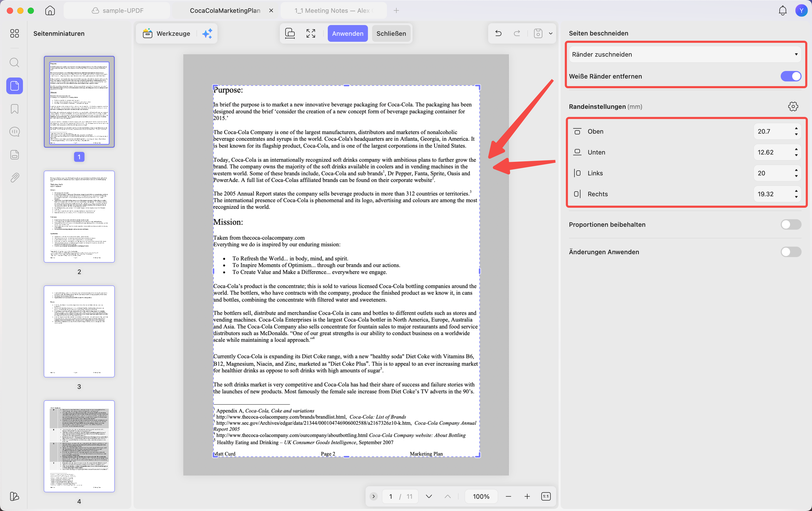Toggle Weiße Ränder entfernen switch
This screenshot has width=812, height=511.
tap(791, 76)
